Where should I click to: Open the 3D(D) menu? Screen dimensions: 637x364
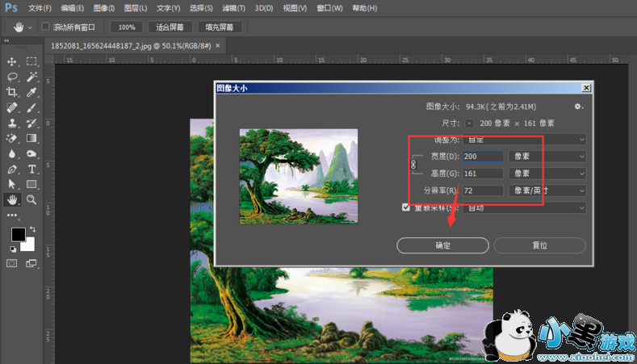pyautogui.click(x=264, y=8)
